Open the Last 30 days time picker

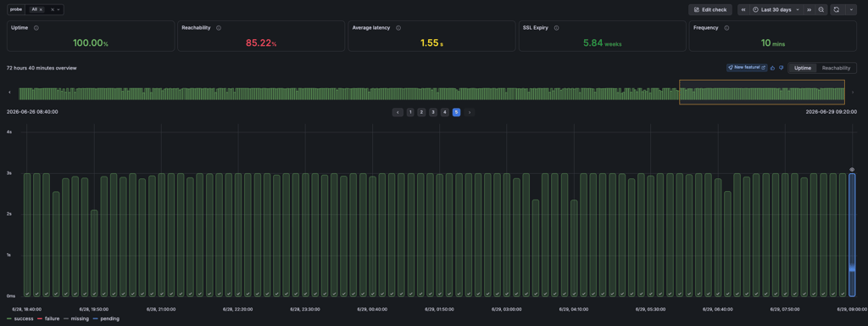(x=776, y=9)
